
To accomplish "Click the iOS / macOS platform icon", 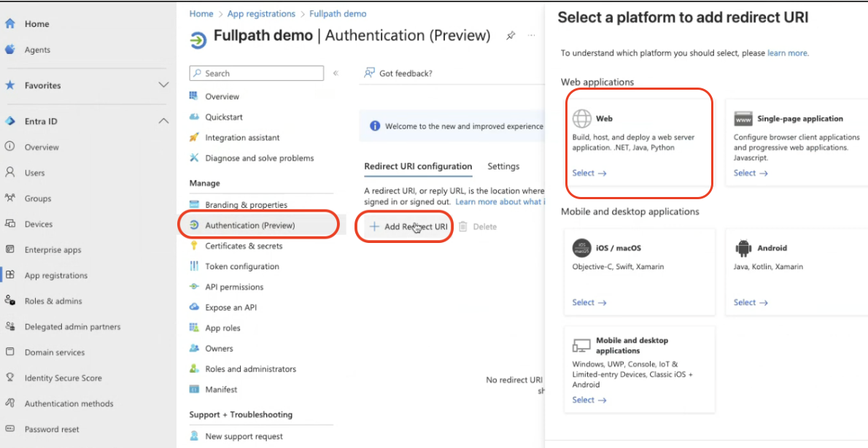I will point(581,248).
